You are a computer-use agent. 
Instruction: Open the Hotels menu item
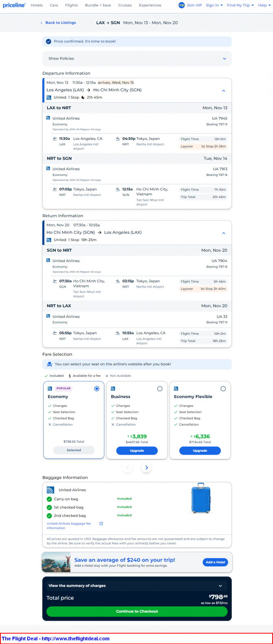coord(37,5)
